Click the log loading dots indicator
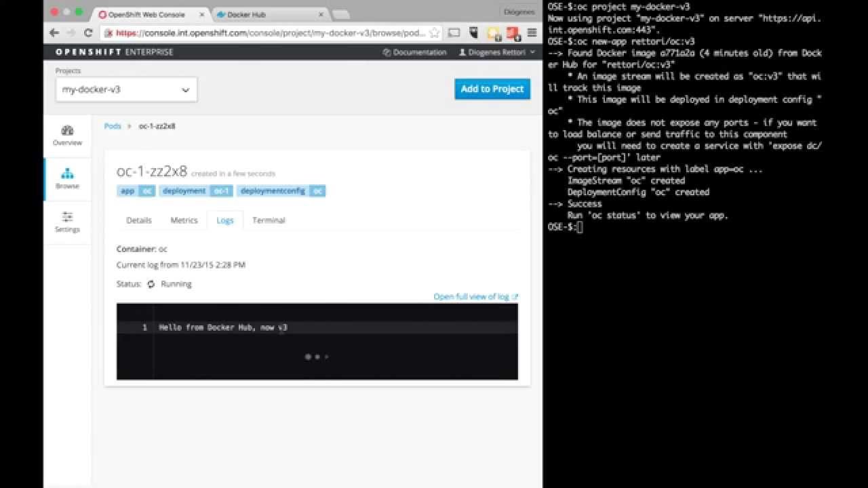The height and width of the screenshot is (488, 868). click(317, 357)
